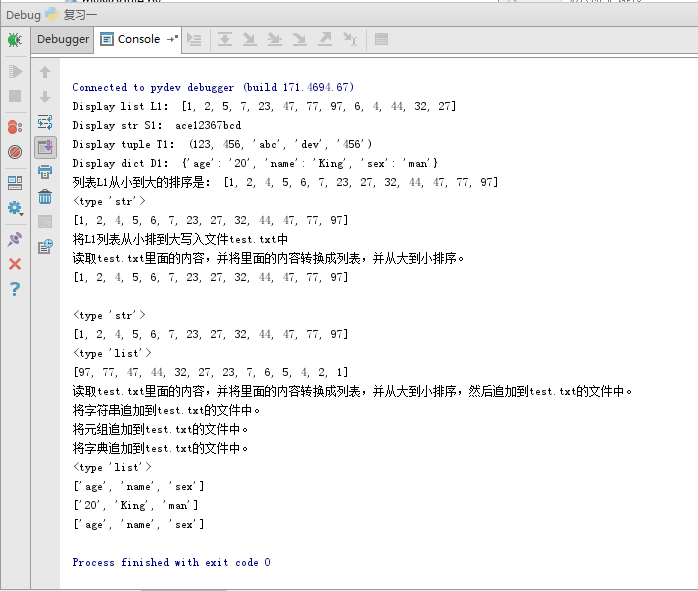Toggle the Scroll to End icon

[x=45, y=147]
